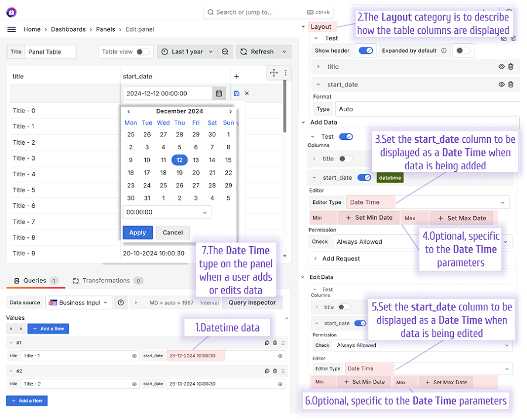Image resolution: width=527 pixels, height=420 pixels.
Task: Go to Dashboards in the breadcrumb
Action: (x=69, y=29)
